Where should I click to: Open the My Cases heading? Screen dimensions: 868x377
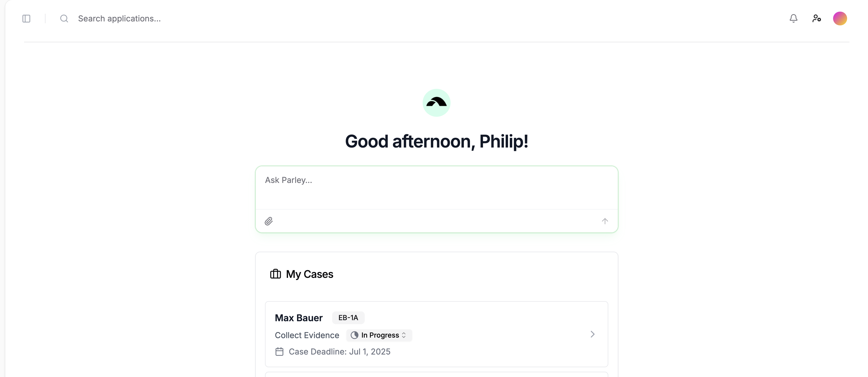[x=309, y=274]
